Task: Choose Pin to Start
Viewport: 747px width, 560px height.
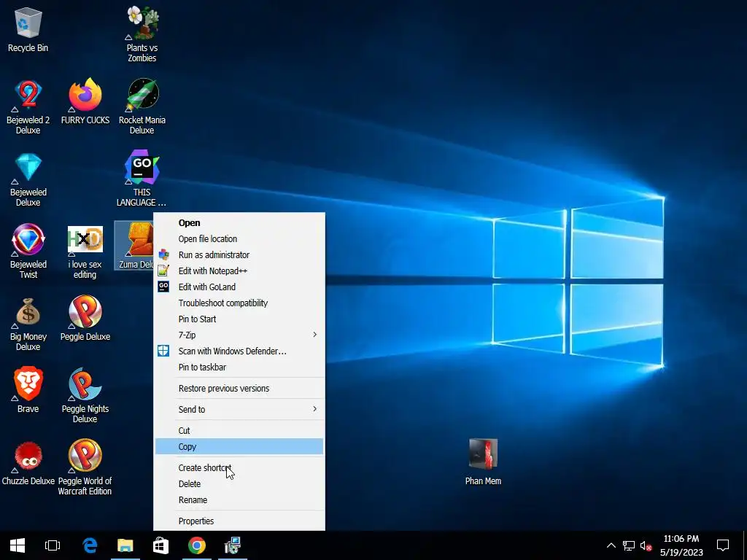Action: click(x=239, y=319)
